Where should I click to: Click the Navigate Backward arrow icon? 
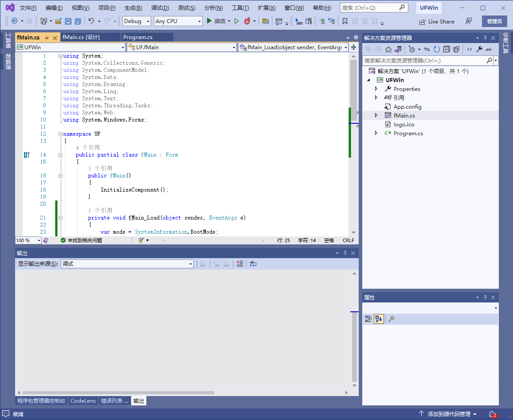(14, 21)
